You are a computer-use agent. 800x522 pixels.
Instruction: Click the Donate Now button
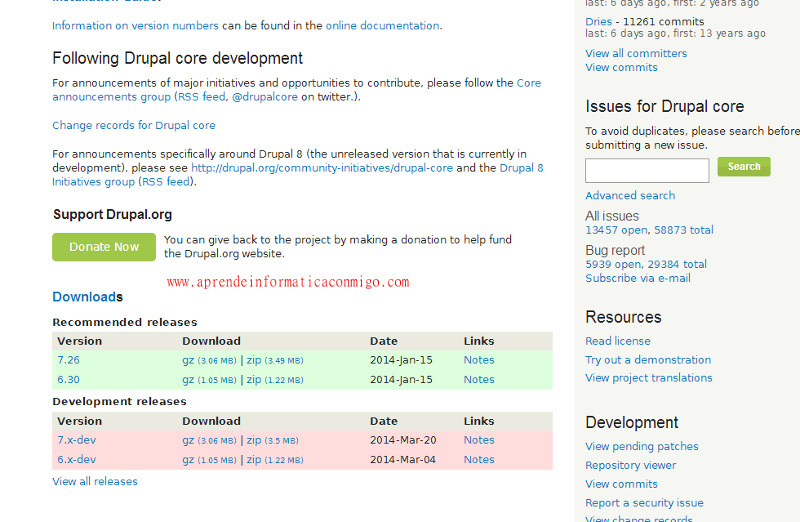pyautogui.click(x=104, y=247)
